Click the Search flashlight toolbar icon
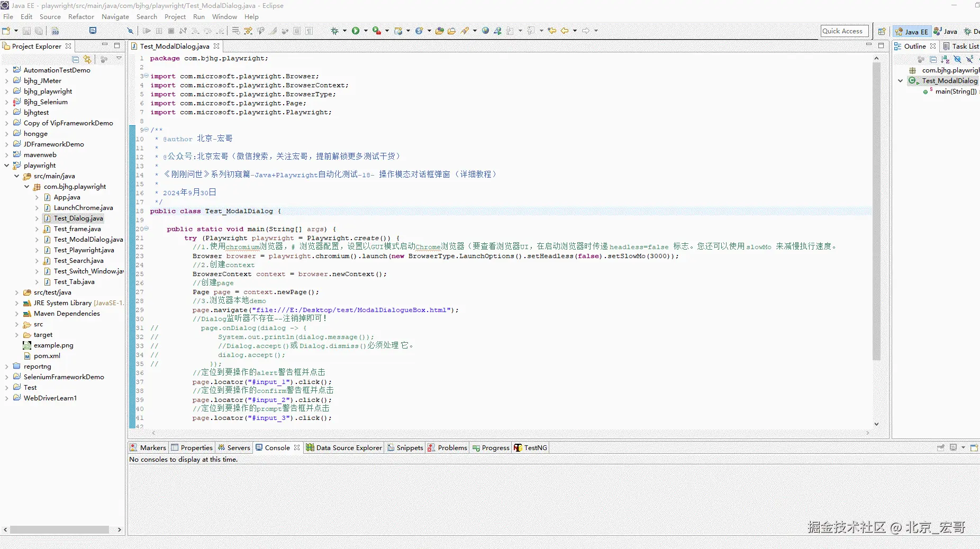Screen dimensions: 980x549 tap(465, 31)
